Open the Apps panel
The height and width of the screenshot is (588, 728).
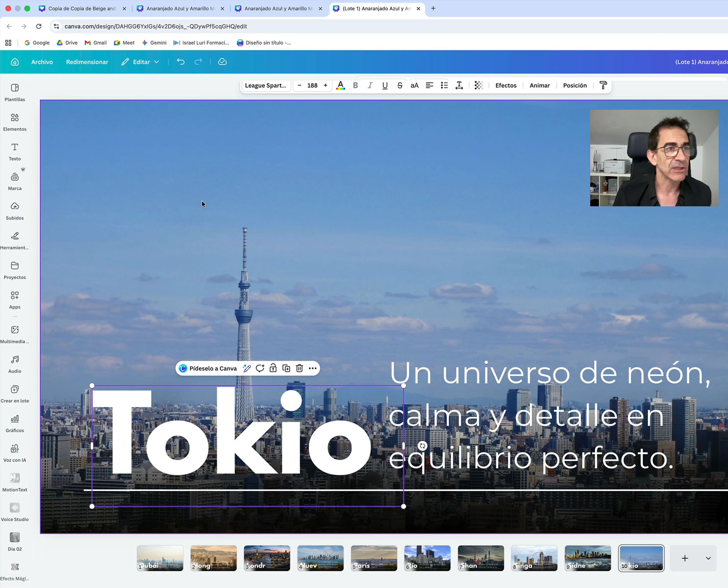tap(15, 300)
